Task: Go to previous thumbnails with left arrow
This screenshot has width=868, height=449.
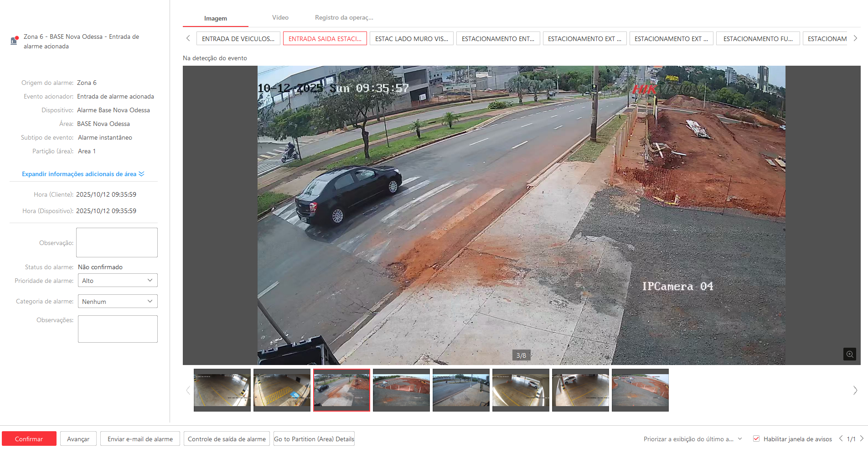Action: (188, 390)
